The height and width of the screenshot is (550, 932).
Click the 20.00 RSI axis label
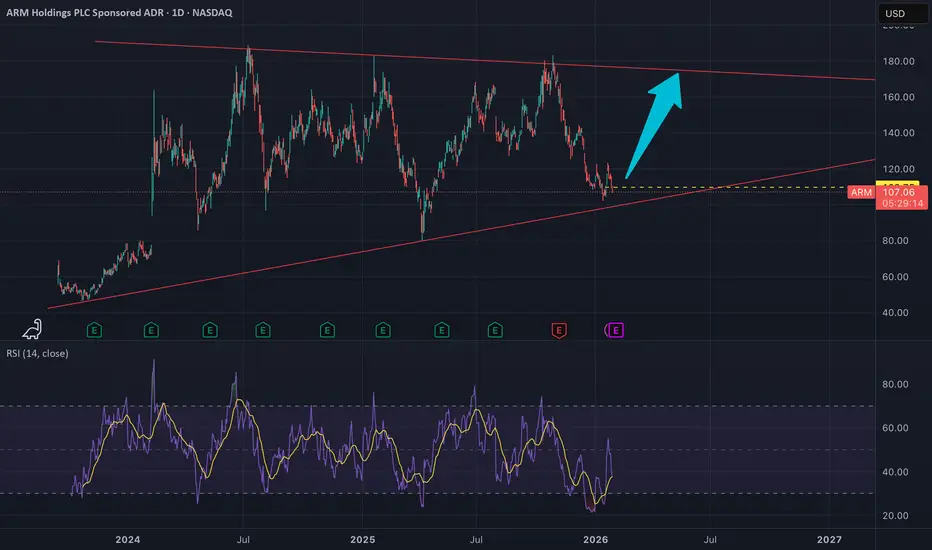(895, 516)
